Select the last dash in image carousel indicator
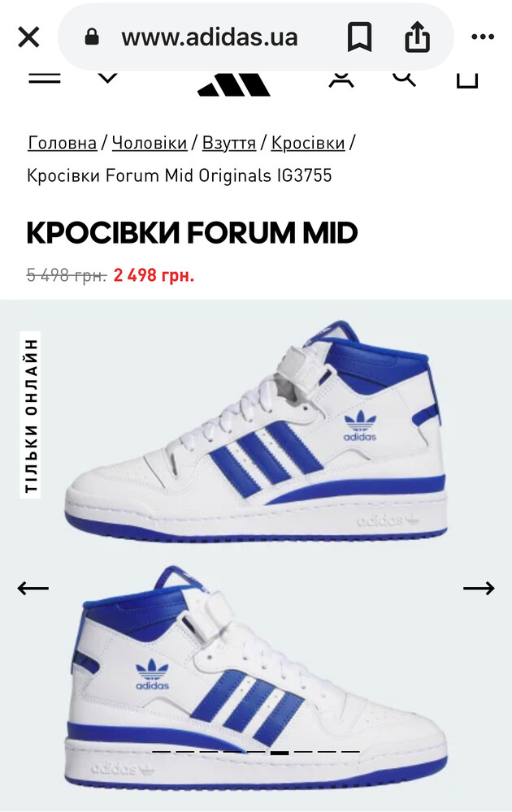 pyautogui.click(x=350, y=752)
